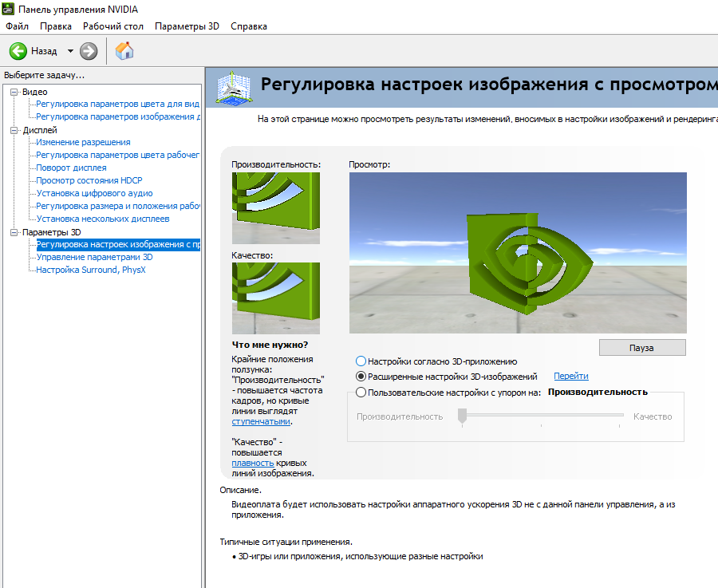This screenshot has width=718, height=588.
Task: Open the Файл menu
Action: tap(17, 26)
